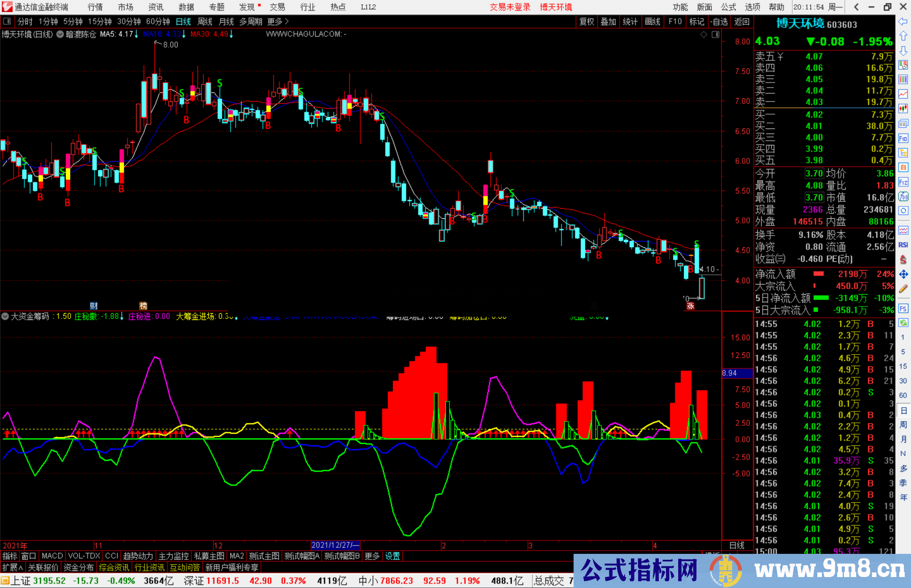Viewport: 911px width, 588px height.
Task: Click the red 净流入额 progress bar
Action: click(x=818, y=274)
